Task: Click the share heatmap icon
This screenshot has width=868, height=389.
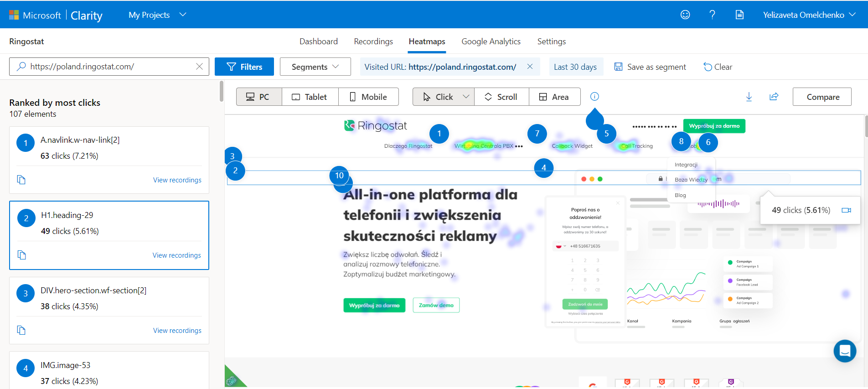Action: pyautogui.click(x=774, y=97)
